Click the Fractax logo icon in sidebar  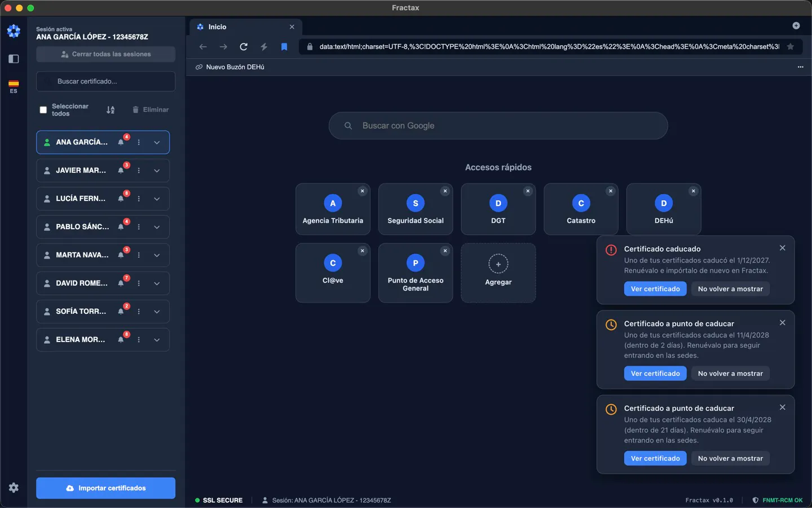coord(14,31)
